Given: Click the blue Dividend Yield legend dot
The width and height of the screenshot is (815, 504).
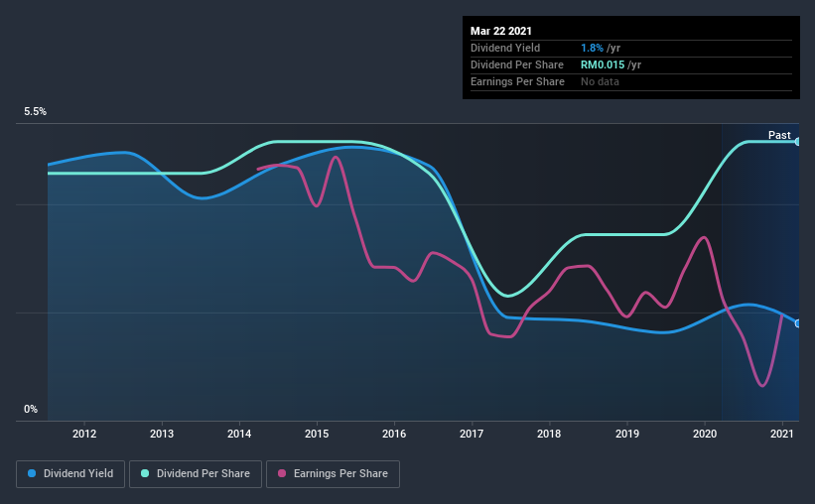Looking at the screenshot, I should 32,473.
